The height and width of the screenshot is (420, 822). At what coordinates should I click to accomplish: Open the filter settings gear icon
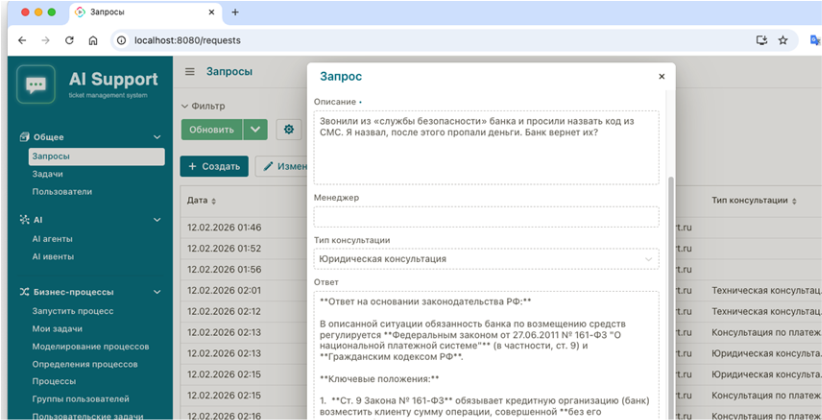[x=289, y=129]
